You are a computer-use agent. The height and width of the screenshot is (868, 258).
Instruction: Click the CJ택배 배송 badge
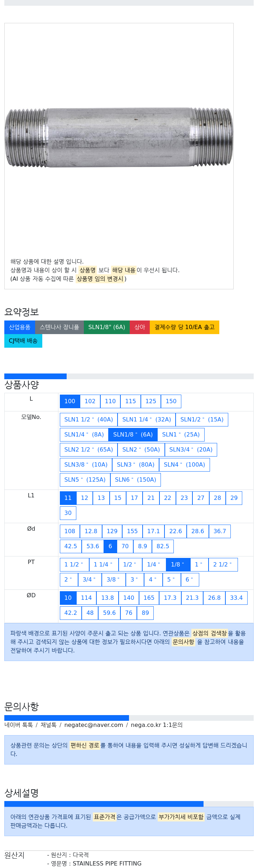point(23,341)
